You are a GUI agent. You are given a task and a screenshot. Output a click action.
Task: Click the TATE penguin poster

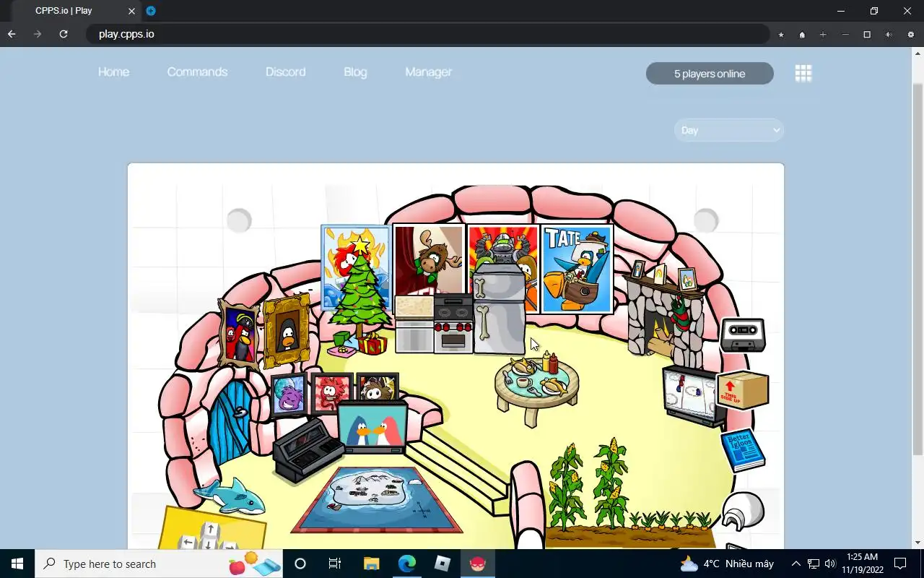coord(577,268)
